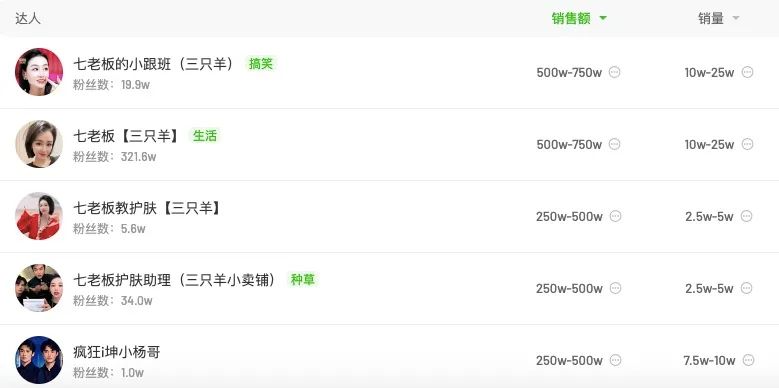Sort by 销售额 column dropdown arrow

(x=603, y=18)
